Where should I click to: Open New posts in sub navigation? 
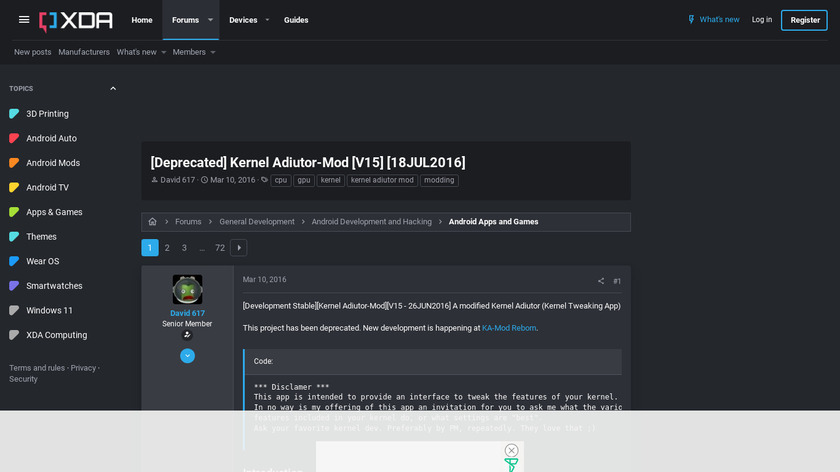[x=33, y=52]
